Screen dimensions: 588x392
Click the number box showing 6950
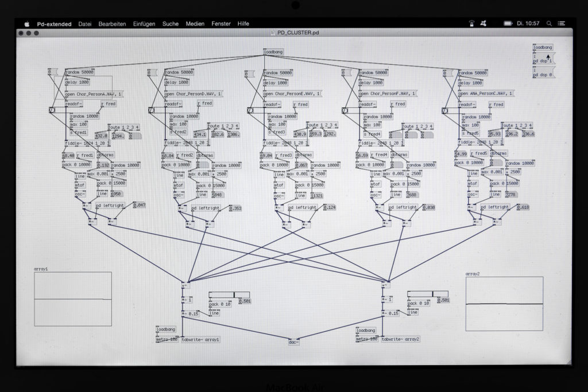(116, 194)
